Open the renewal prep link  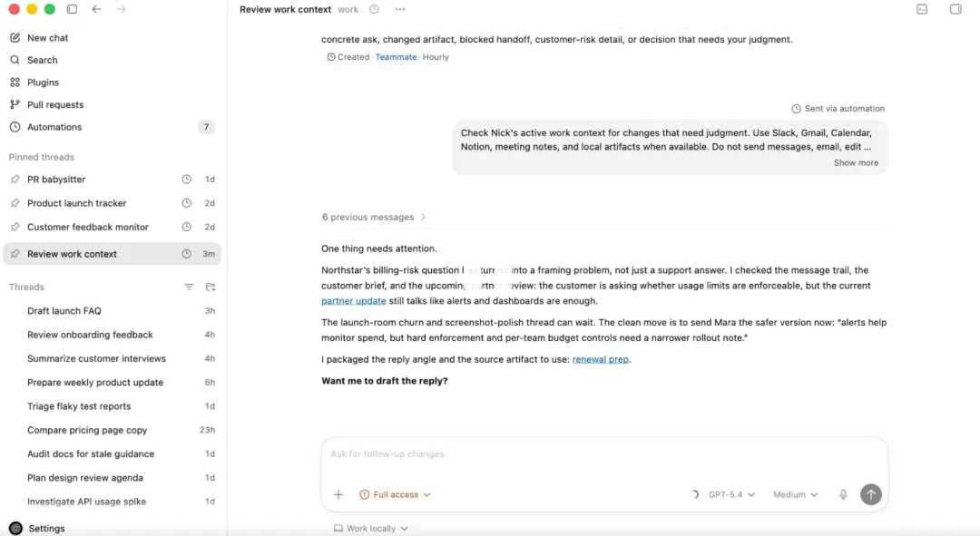click(x=601, y=359)
